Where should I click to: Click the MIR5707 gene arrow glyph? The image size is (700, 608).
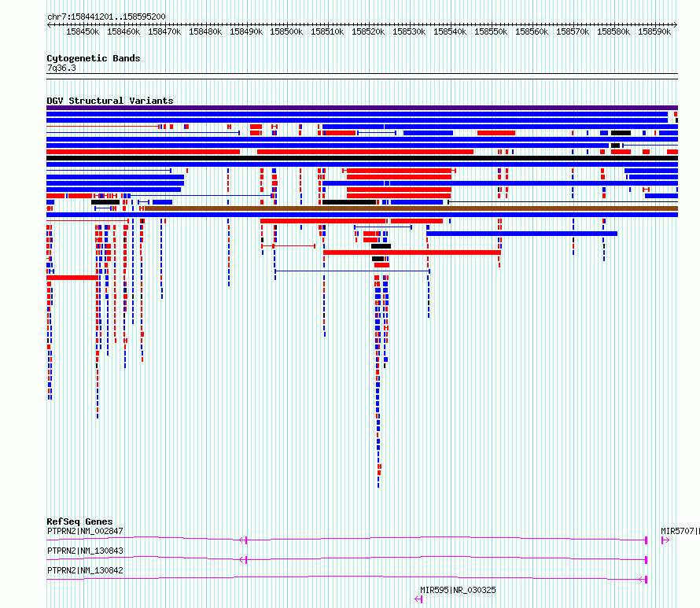[665, 540]
